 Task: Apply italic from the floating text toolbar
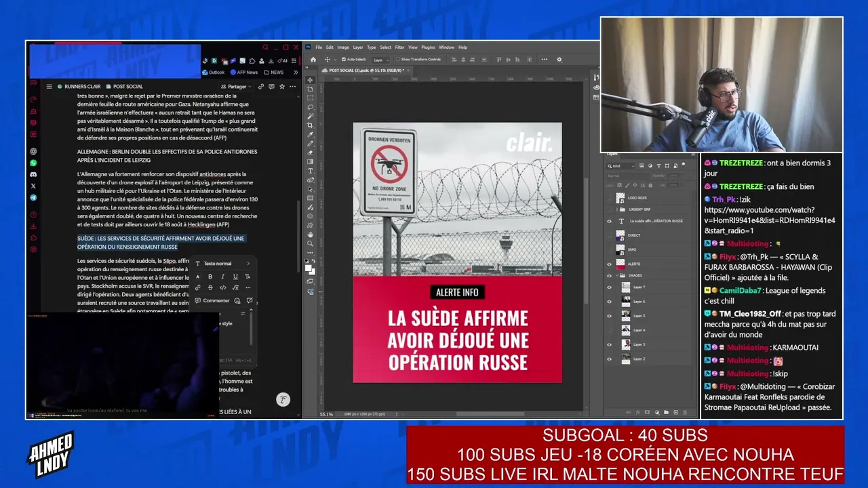[x=222, y=277]
